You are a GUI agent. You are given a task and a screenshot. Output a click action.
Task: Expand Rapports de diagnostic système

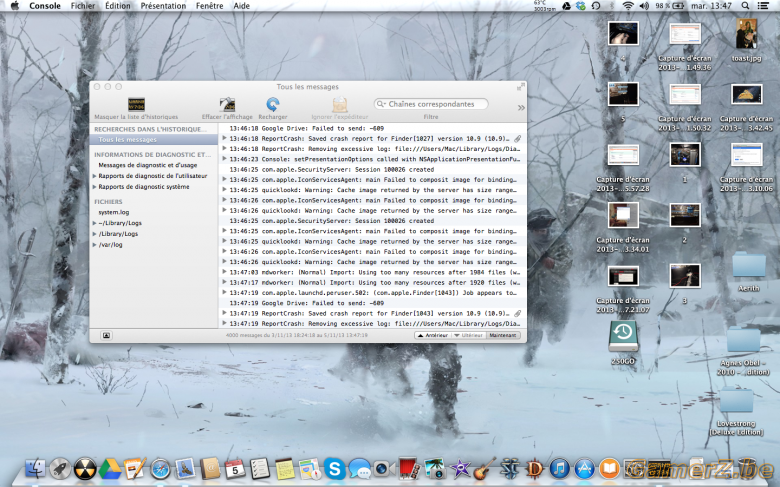click(x=95, y=187)
